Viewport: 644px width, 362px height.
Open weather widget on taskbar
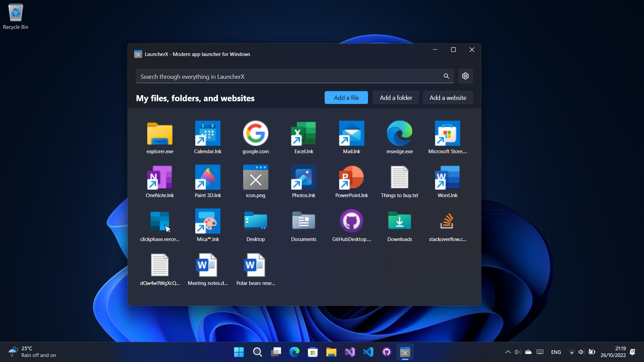(x=33, y=352)
